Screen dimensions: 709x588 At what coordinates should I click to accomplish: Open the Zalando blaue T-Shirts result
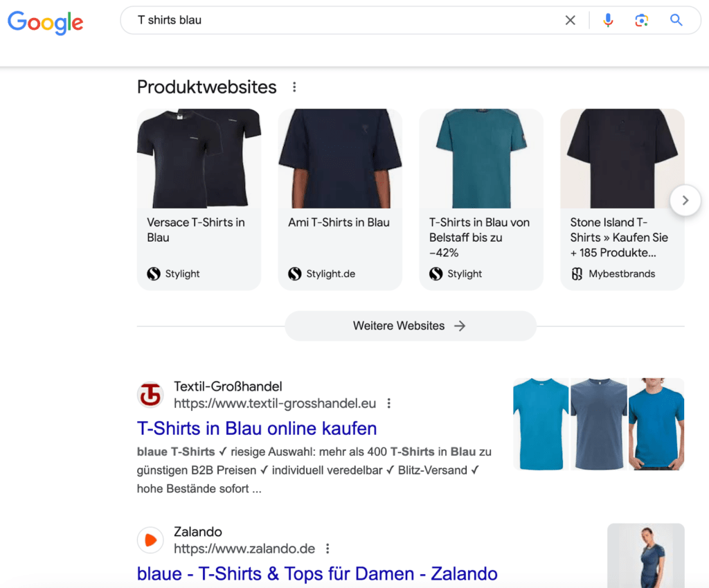(x=317, y=573)
